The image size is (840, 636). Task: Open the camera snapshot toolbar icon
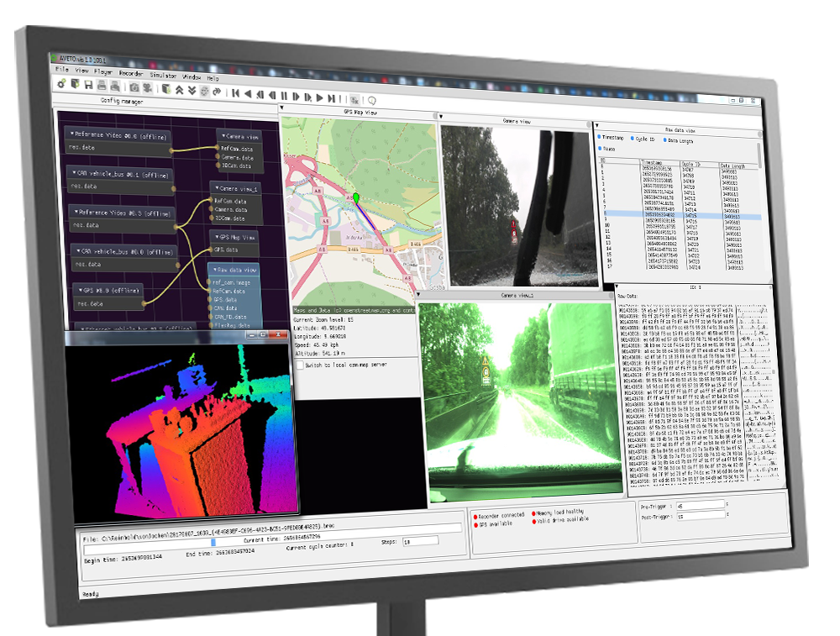coord(135,87)
